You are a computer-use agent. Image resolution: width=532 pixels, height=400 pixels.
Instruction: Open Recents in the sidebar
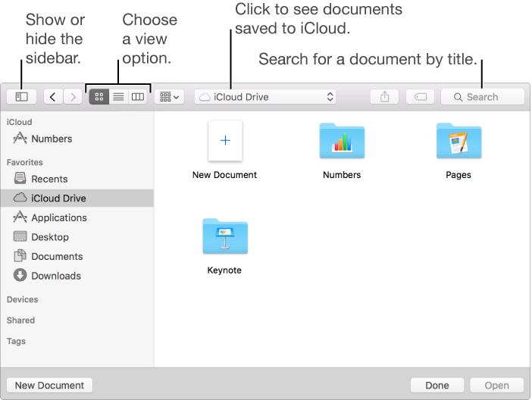click(77, 179)
